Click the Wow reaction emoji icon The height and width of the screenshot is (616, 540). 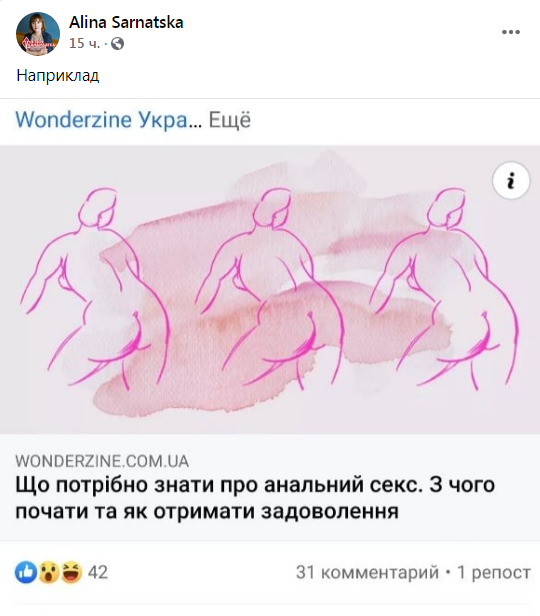click(x=48, y=572)
